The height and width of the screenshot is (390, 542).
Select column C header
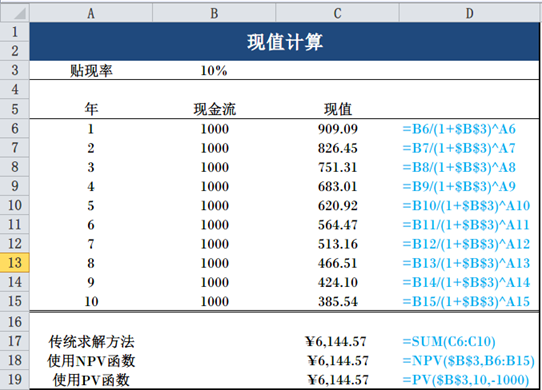click(337, 13)
